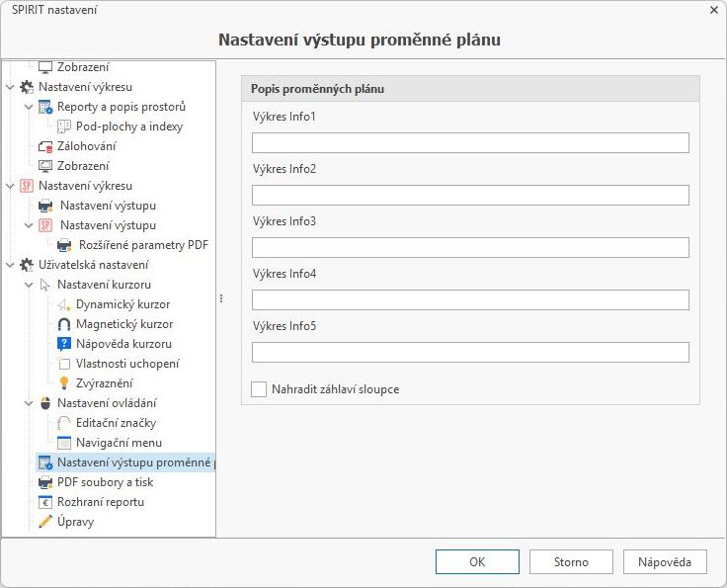This screenshot has height=588, width=727.
Task: Focus the Výkres Info5 input field
Action: [x=470, y=353]
